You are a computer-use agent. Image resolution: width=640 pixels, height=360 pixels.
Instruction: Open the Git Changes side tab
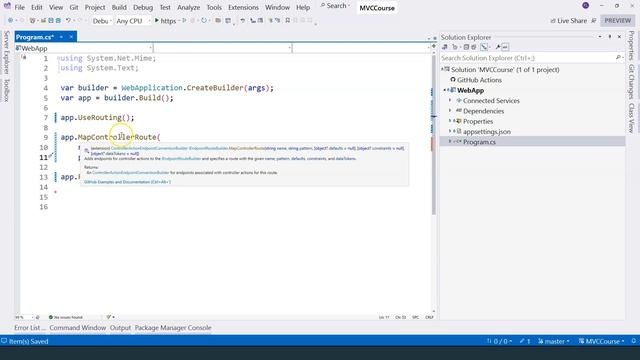coord(631,81)
